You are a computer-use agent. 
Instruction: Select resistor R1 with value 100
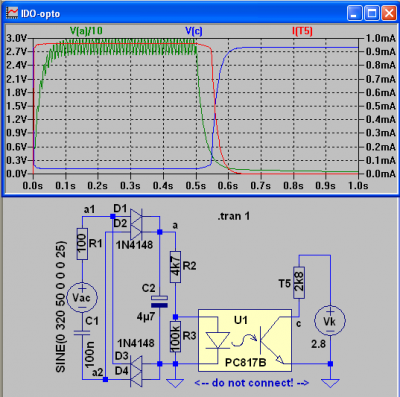pos(82,244)
